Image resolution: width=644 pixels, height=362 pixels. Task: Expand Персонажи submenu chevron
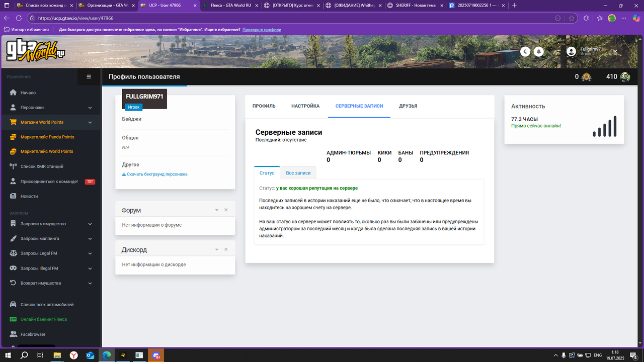pyautogui.click(x=90, y=108)
